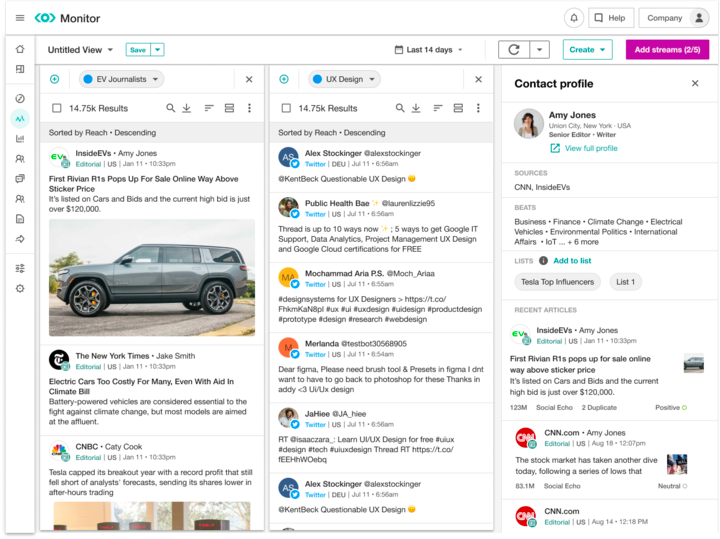The height and width of the screenshot is (539, 720).
Task: Open the hamburger main menu
Action: (x=20, y=18)
